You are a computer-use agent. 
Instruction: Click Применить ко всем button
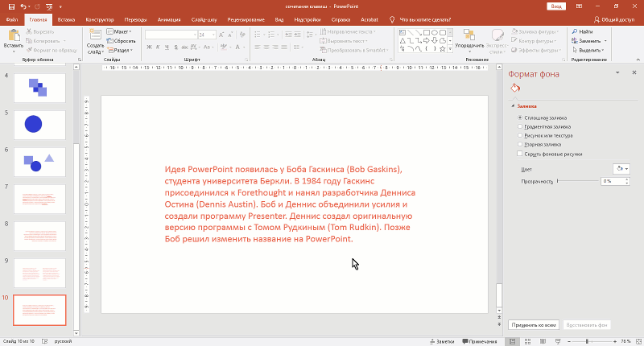pyautogui.click(x=534, y=325)
